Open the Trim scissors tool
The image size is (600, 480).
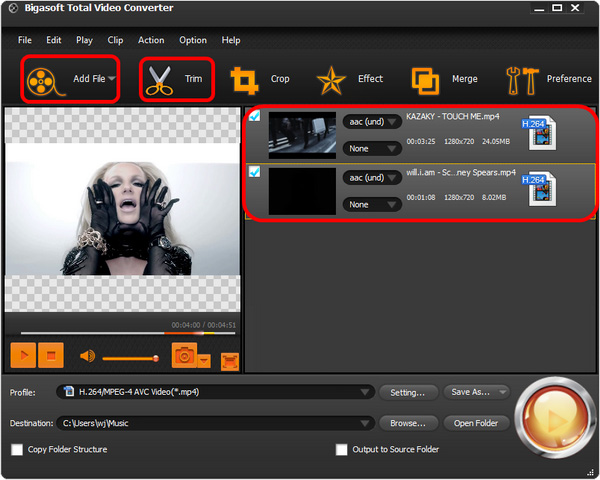159,80
